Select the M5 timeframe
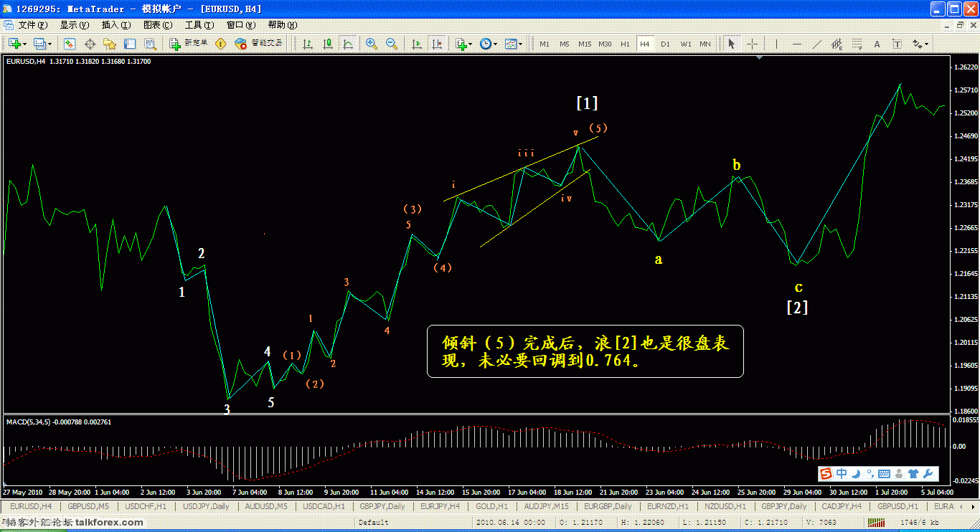Screen dimensions: 980x532 coord(565,44)
